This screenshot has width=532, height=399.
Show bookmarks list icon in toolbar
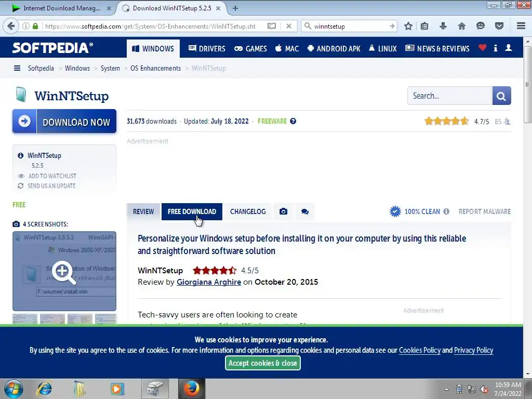(x=424, y=26)
